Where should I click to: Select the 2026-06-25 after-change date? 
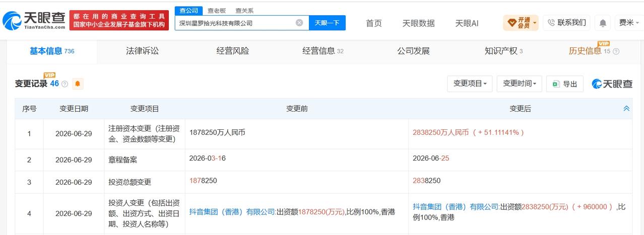click(x=431, y=158)
